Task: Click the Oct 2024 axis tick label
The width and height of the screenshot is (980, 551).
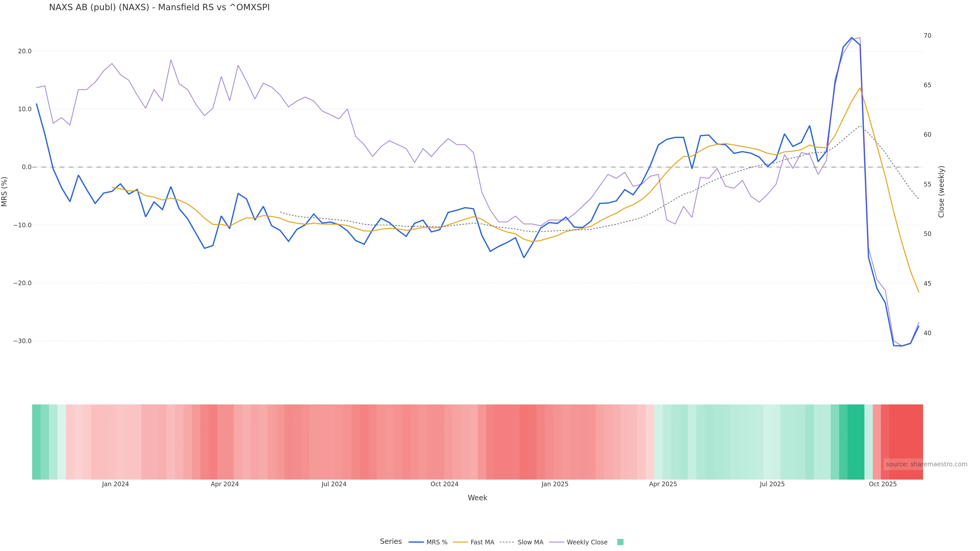Action: (444, 484)
